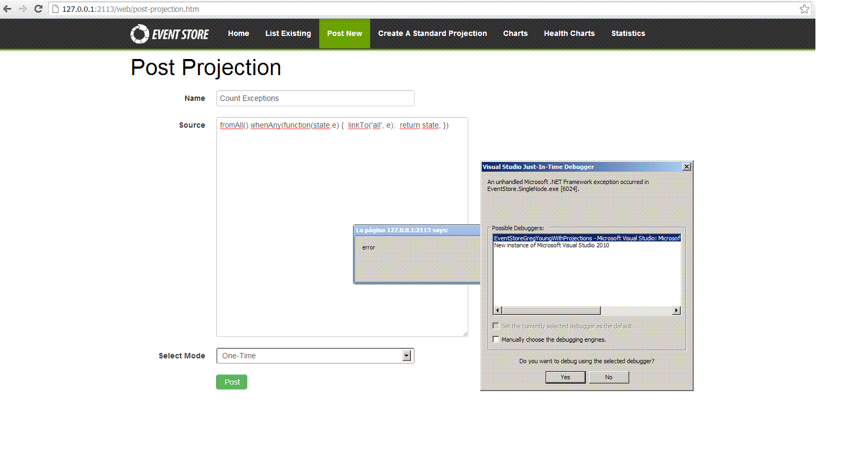Close the Visual Studio Just-In-Time Debugger
868x471 pixels.
[x=687, y=167]
